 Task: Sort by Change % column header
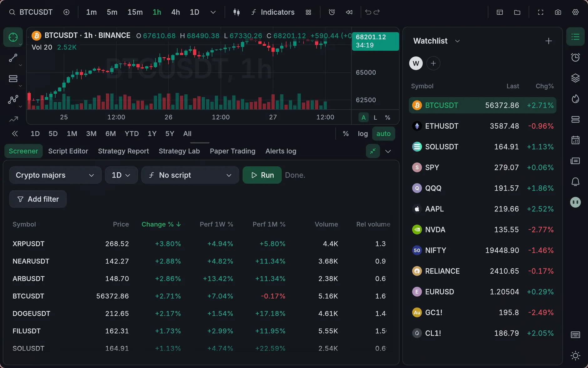(161, 224)
